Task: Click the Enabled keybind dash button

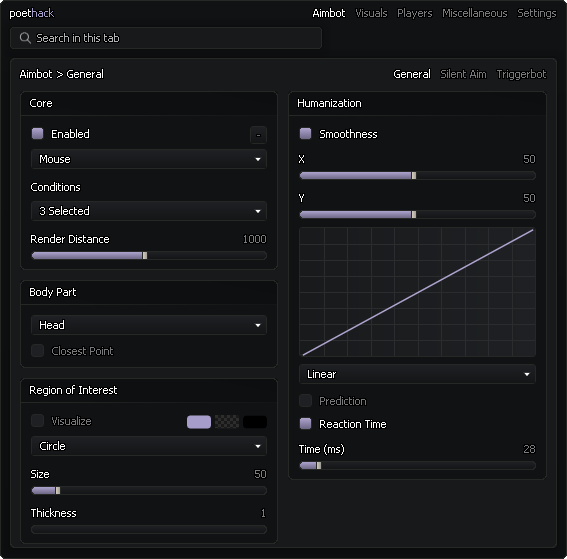Action: point(258,135)
